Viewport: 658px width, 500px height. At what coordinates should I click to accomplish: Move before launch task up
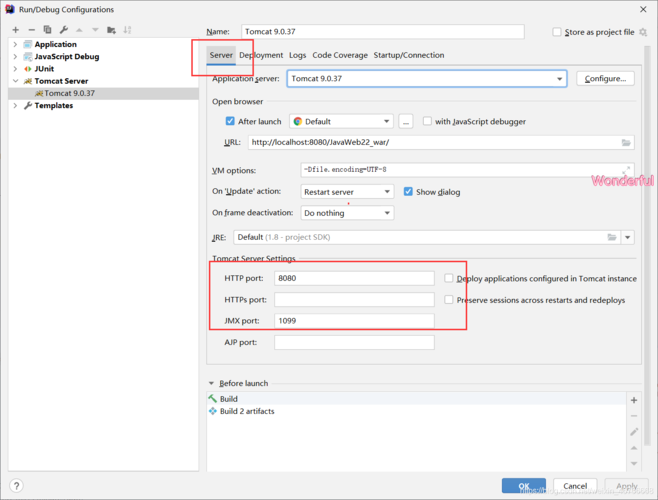pyautogui.click(x=634, y=448)
